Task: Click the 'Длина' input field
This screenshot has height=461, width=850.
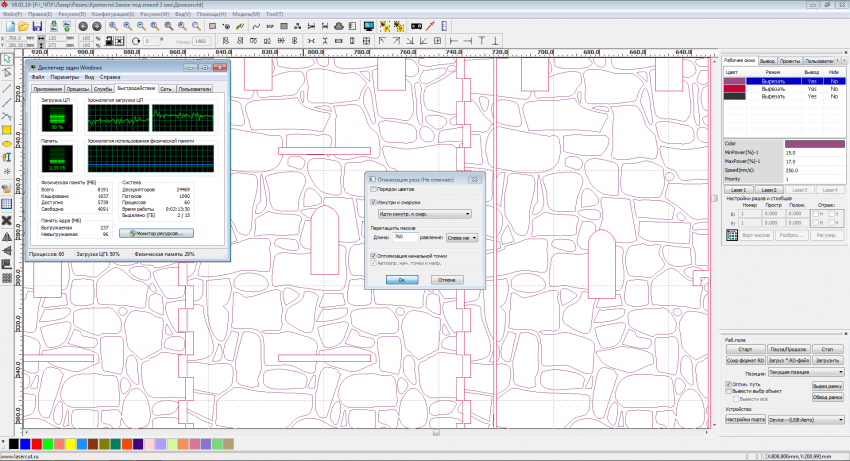Action: [405, 238]
